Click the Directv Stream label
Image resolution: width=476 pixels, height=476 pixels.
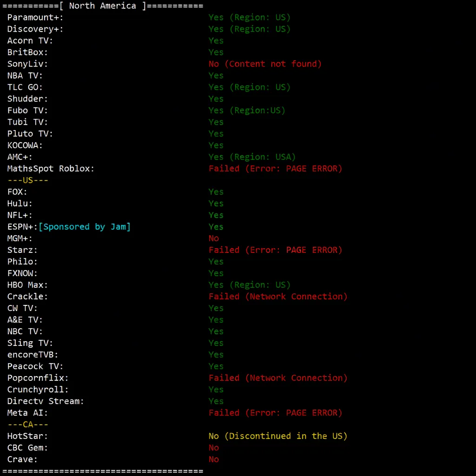[x=46, y=401]
